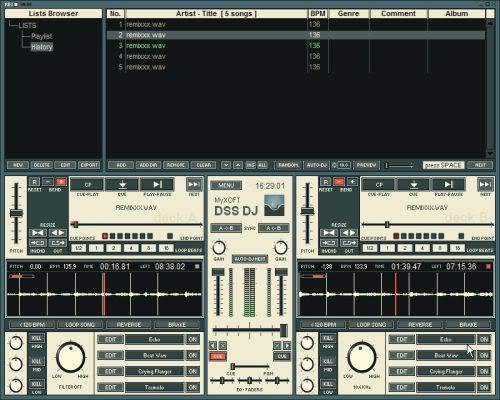Screen dimensions: 500x400
Task: Click deck A pitch slider handle
Action: coord(16,213)
